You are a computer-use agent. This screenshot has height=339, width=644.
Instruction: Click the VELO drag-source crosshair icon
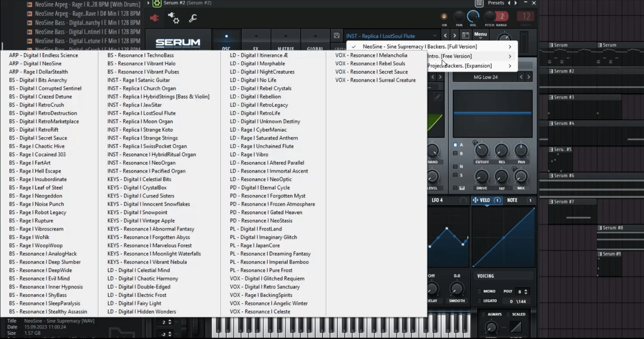[x=475, y=200]
